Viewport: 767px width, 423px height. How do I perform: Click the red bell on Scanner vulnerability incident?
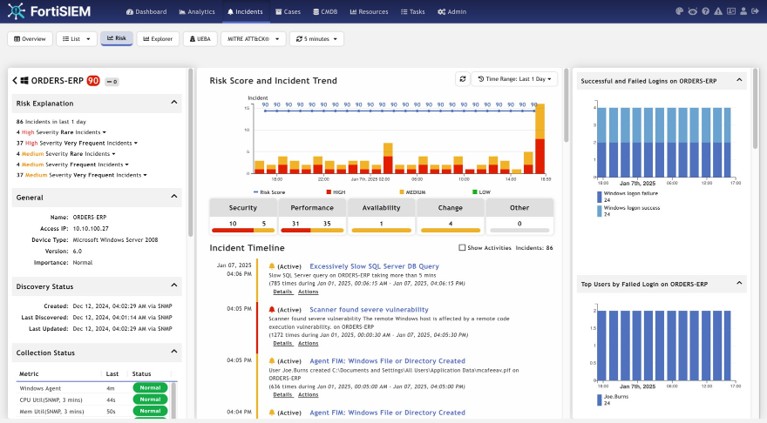pyautogui.click(x=272, y=310)
